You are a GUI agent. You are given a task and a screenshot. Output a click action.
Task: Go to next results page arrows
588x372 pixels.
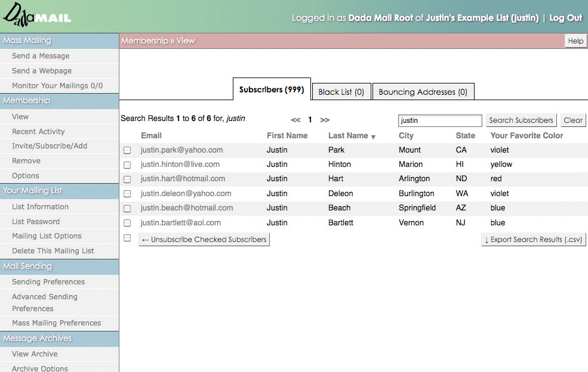[325, 120]
